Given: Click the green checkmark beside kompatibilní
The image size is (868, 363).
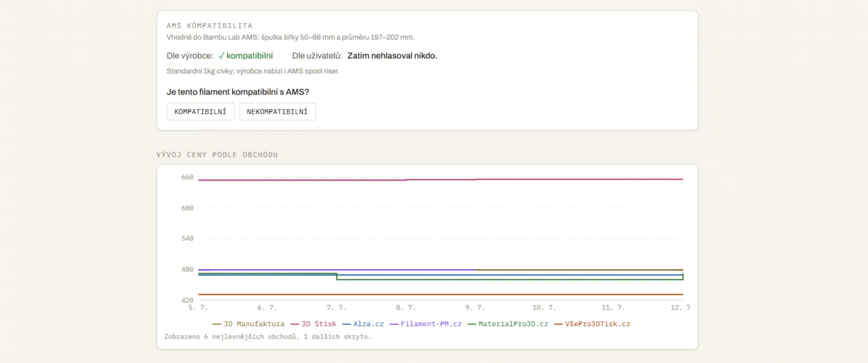Looking at the screenshot, I should (x=222, y=56).
